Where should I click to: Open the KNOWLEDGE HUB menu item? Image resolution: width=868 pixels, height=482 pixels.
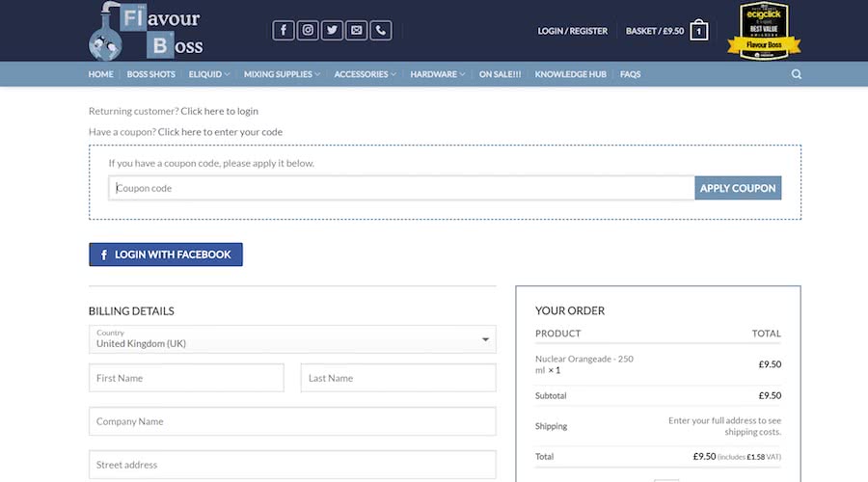pyautogui.click(x=570, y=74)
